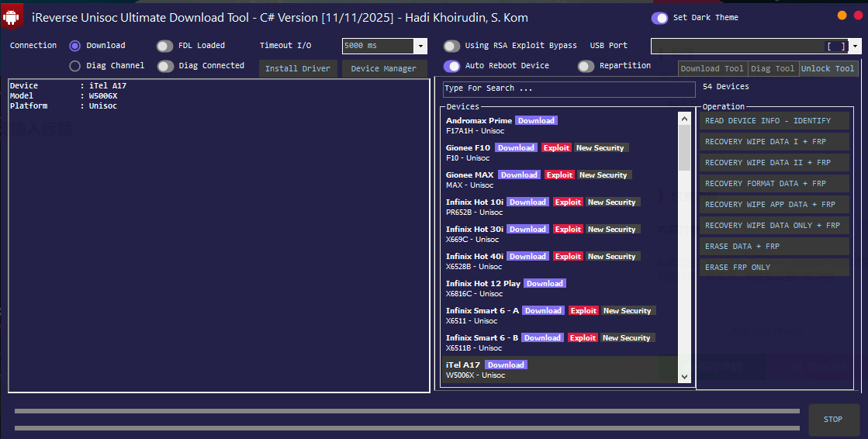Toggle the Diag Connected switch
The image size is (868, 439).
(x=165, y=66)
